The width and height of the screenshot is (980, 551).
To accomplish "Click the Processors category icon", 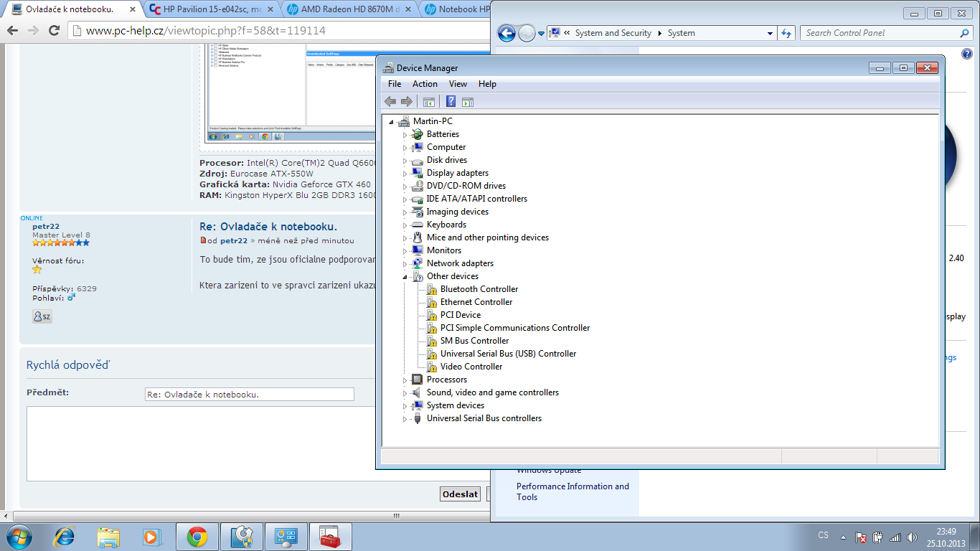I will 418,380.
